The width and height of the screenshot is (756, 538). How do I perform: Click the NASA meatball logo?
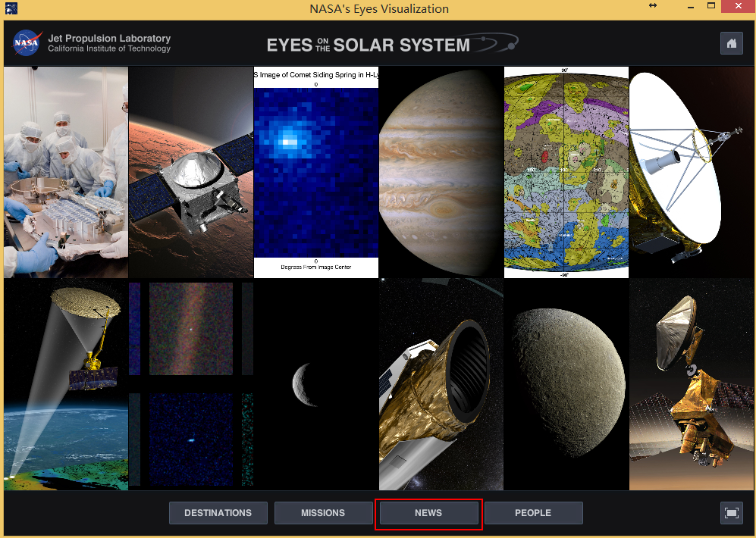(x=26, y=43)
